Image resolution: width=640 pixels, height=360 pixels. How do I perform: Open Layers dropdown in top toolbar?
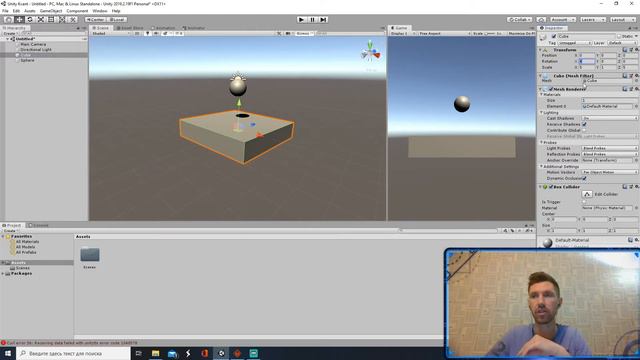pyautogui.click(x=593, y=19)
